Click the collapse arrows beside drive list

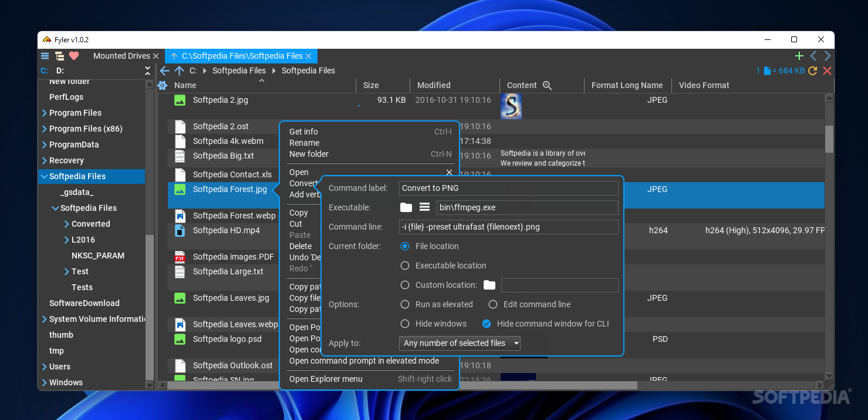pyautogui.click(x=147, y=70)
